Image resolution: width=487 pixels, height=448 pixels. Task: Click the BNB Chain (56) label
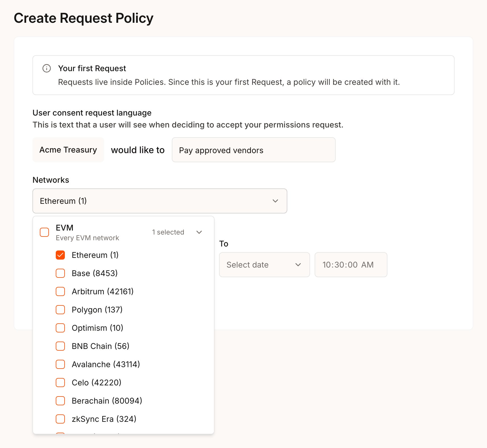100,346
